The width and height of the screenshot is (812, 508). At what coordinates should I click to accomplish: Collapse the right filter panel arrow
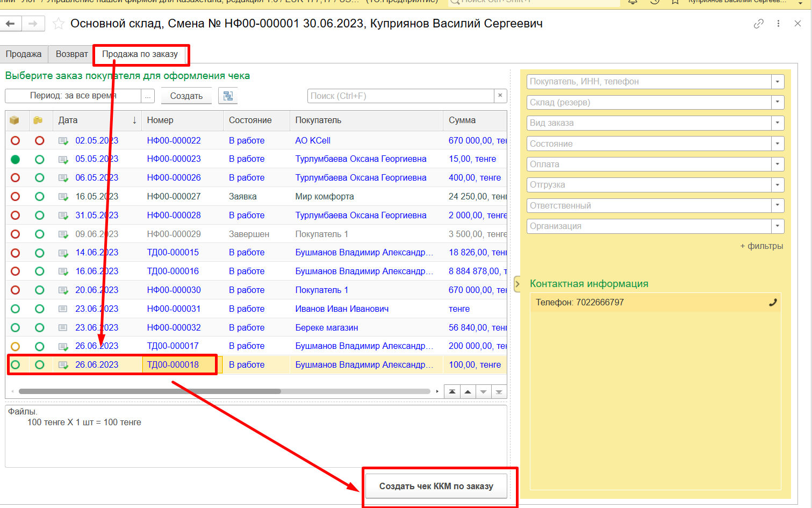(517, 284)
